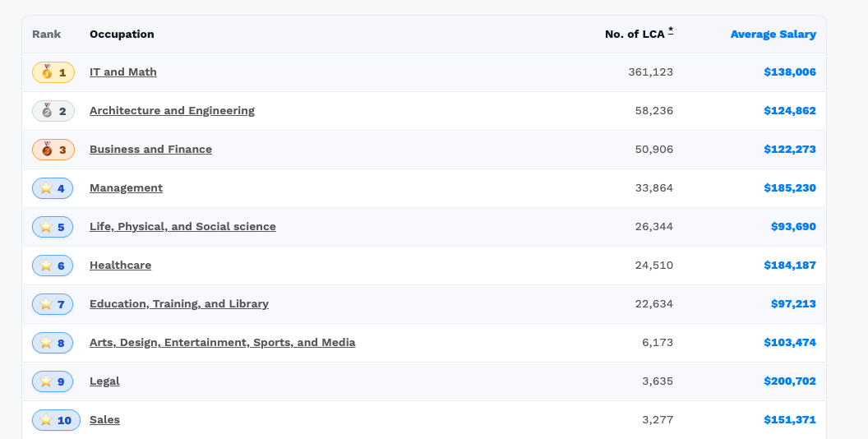Open the IT and Math occupation link
The width and height of the screenshot is (868, 439).
tap(122, 72)
